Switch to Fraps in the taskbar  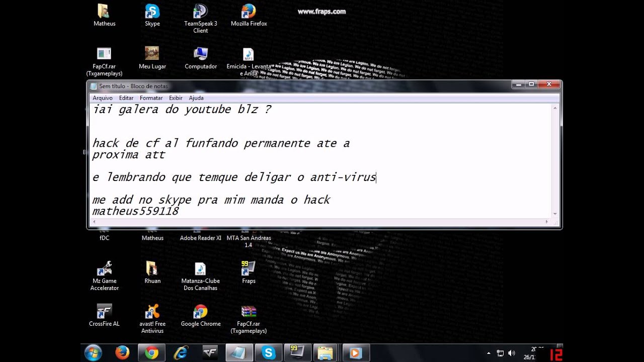point(297,352)
